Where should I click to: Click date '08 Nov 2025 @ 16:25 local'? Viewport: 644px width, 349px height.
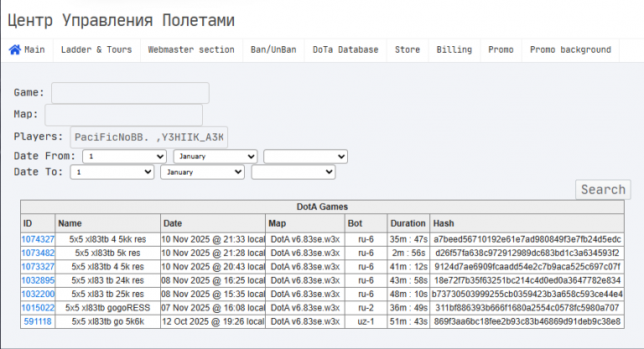pyautogui.click(x=213, y=280)
